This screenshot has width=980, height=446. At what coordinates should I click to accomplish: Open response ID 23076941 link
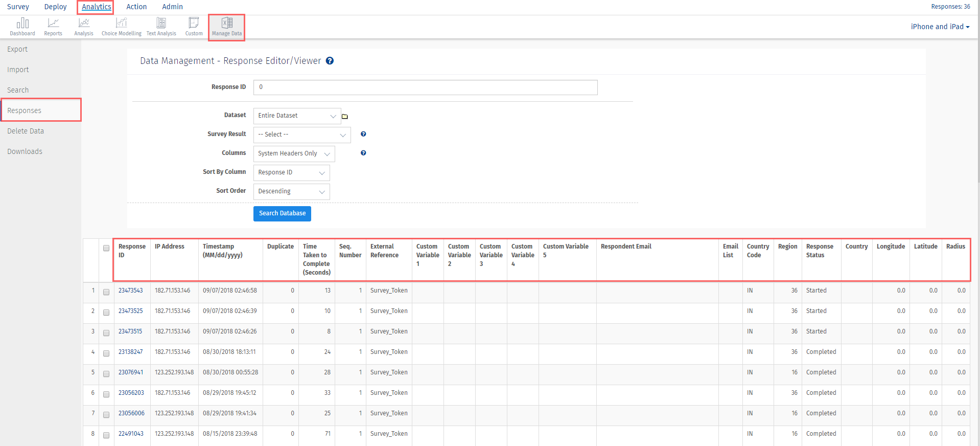(x=131, y=372)
